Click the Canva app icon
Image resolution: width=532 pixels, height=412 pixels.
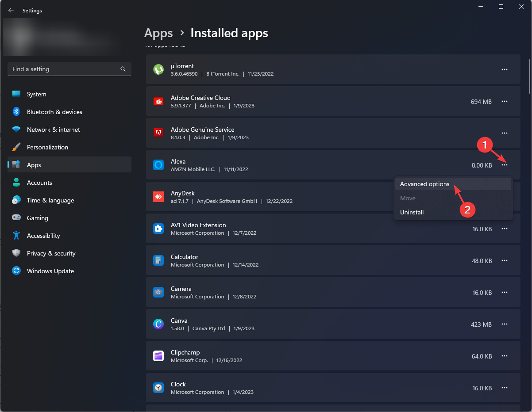(158, 324)
